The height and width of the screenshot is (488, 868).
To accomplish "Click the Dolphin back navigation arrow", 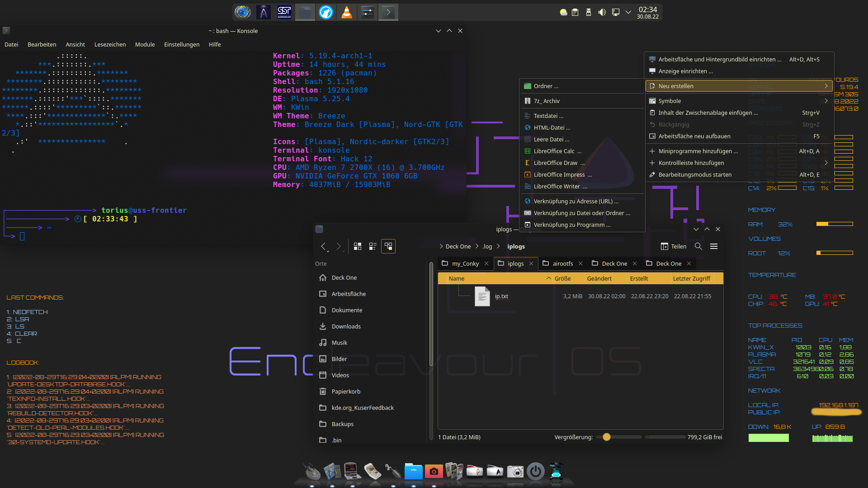I will click(x=323, y=246).
